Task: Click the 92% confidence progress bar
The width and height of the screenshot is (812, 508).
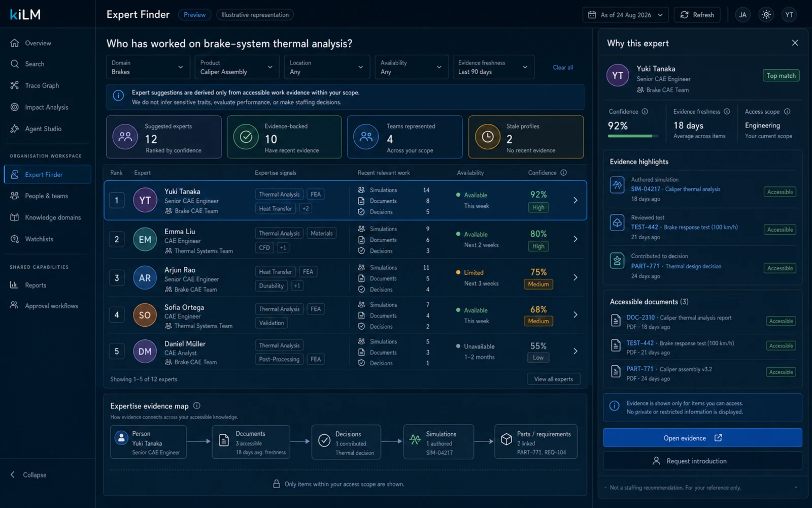Action: click(633, 136)
